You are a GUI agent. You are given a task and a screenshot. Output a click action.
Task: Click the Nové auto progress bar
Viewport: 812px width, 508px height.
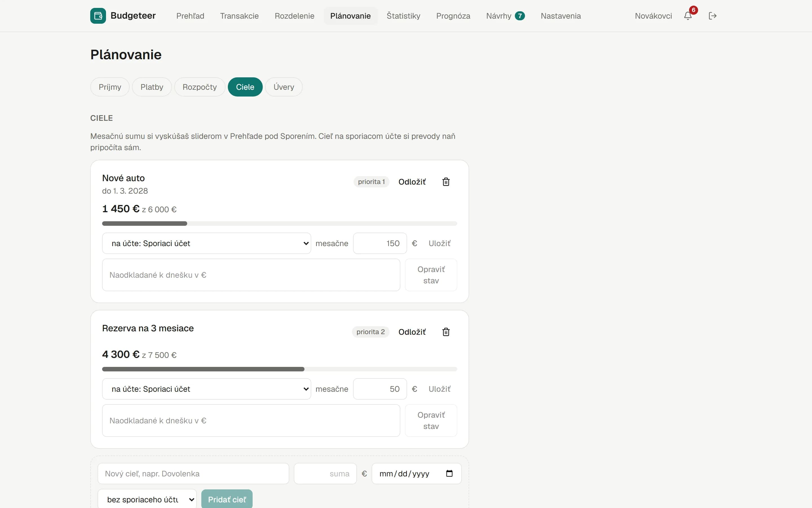[x=279, y=224]
